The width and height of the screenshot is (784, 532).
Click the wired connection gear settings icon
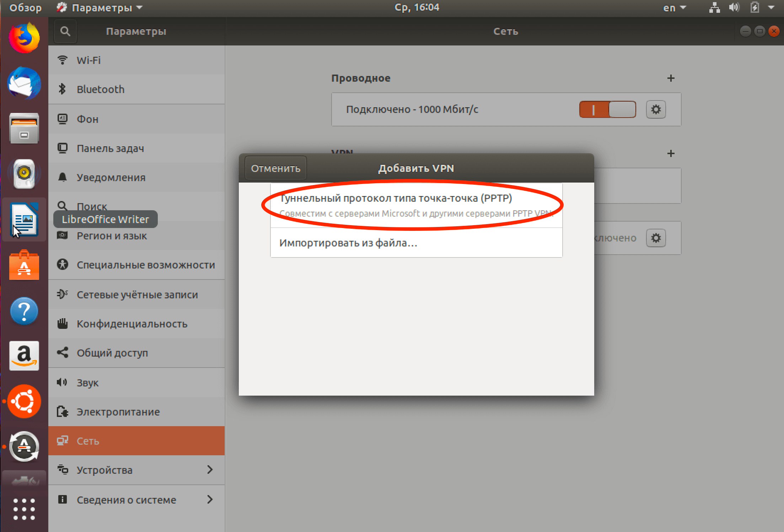657,109
